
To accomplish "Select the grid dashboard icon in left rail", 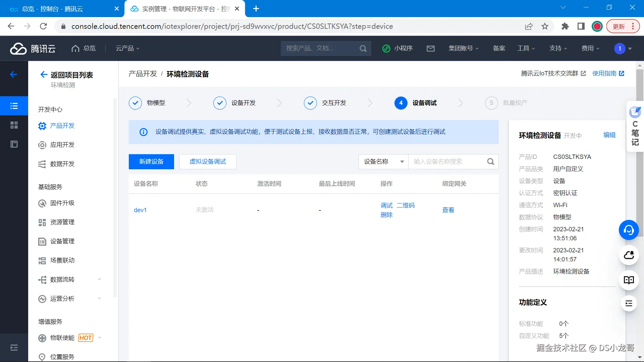I will 14,125.
